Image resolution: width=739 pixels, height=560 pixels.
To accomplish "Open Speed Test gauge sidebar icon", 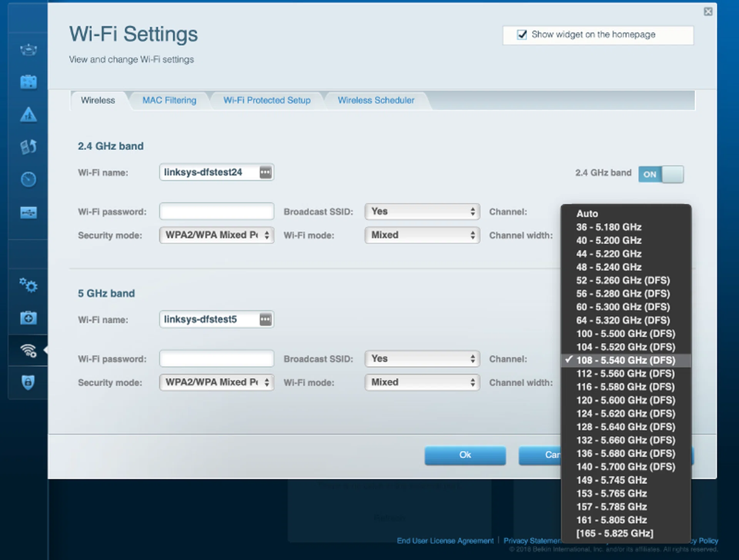I will pyautogui.click(x=28, y=179).
